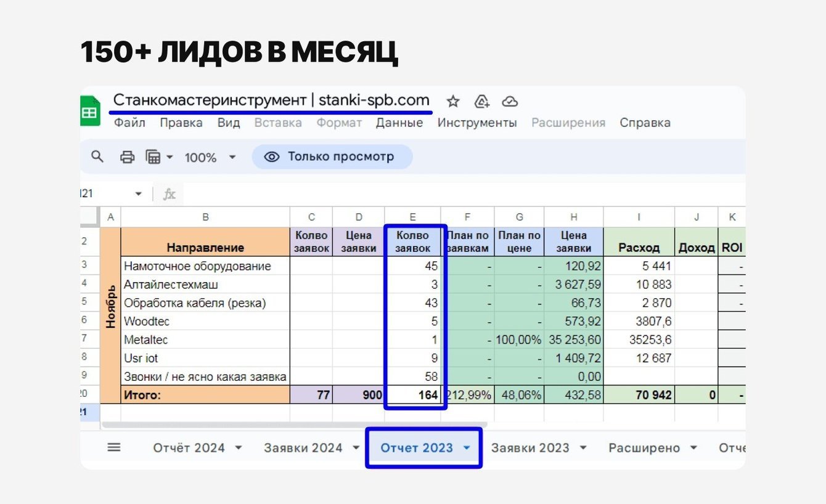This screenshot has width=826, height=504.
Task: Click the document title Станкомастеринструмент | stanki-spb.com
Action: click(x=271, y=100)
